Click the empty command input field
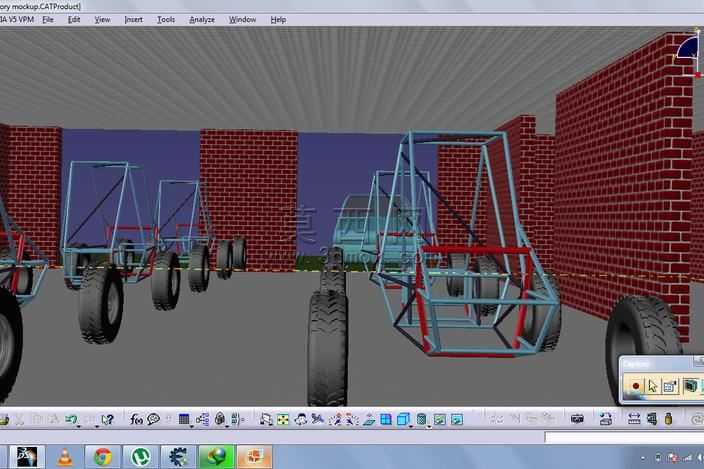The image size is (704, 469). pos(624,437)
